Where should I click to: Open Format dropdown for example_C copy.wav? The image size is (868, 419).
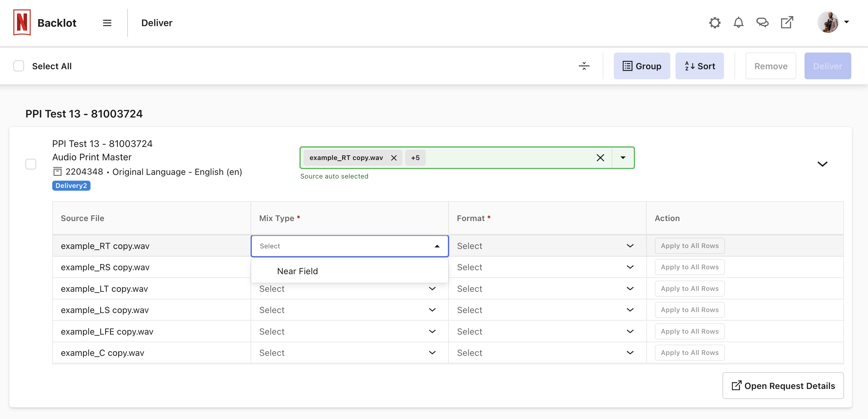click(547, 353)
